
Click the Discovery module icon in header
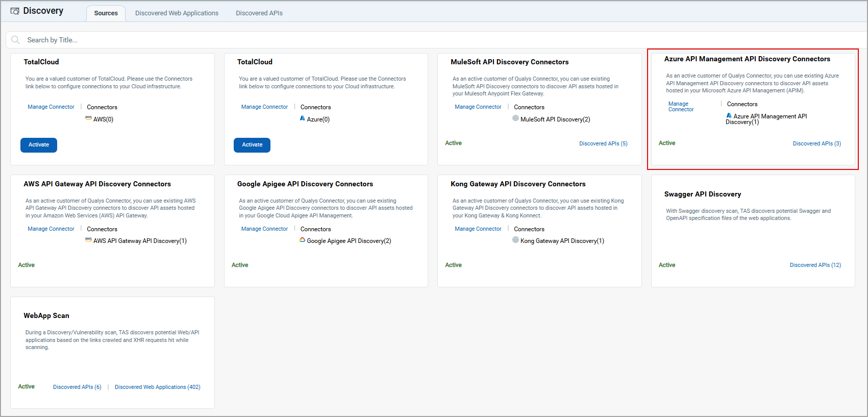15,11
